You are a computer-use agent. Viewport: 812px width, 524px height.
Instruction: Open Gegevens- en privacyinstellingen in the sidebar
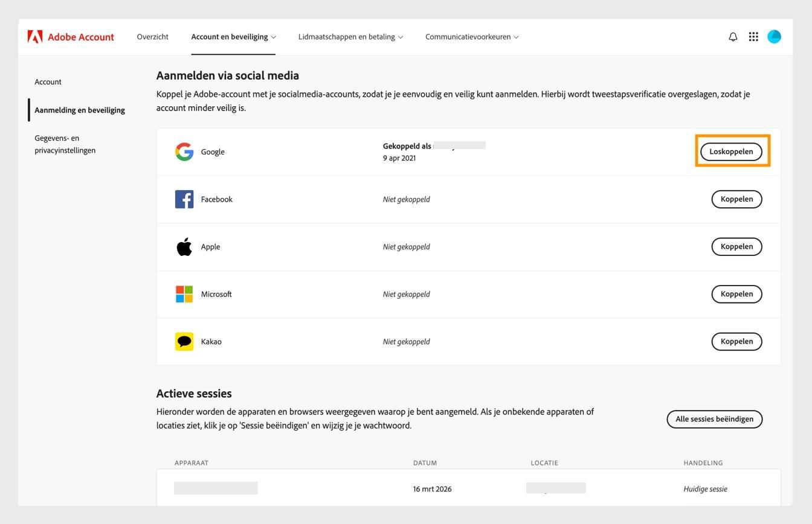[x=65, y=144]
